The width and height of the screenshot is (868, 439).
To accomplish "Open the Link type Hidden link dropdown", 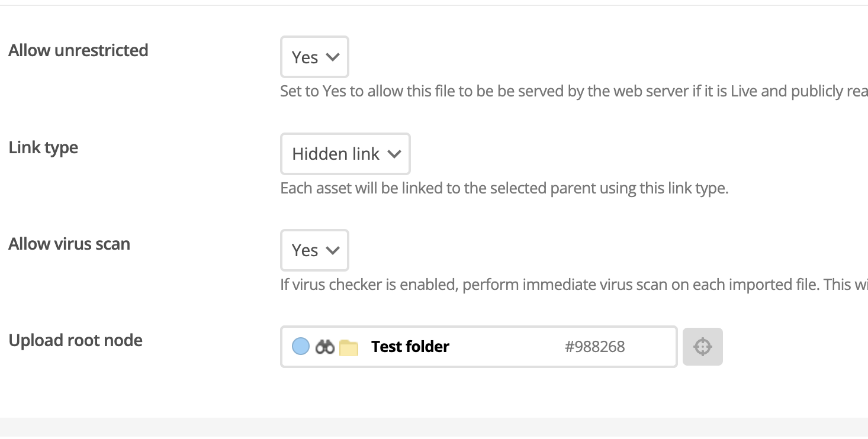I will tap(345, 154).
